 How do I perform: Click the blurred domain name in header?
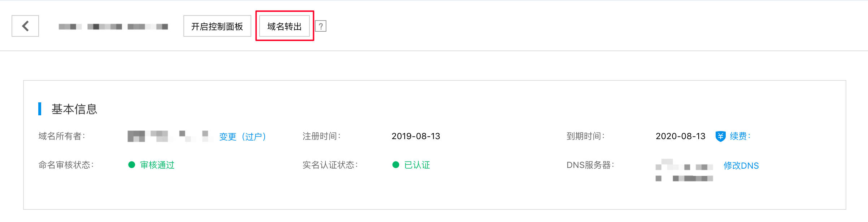click(x=113, y=27)
